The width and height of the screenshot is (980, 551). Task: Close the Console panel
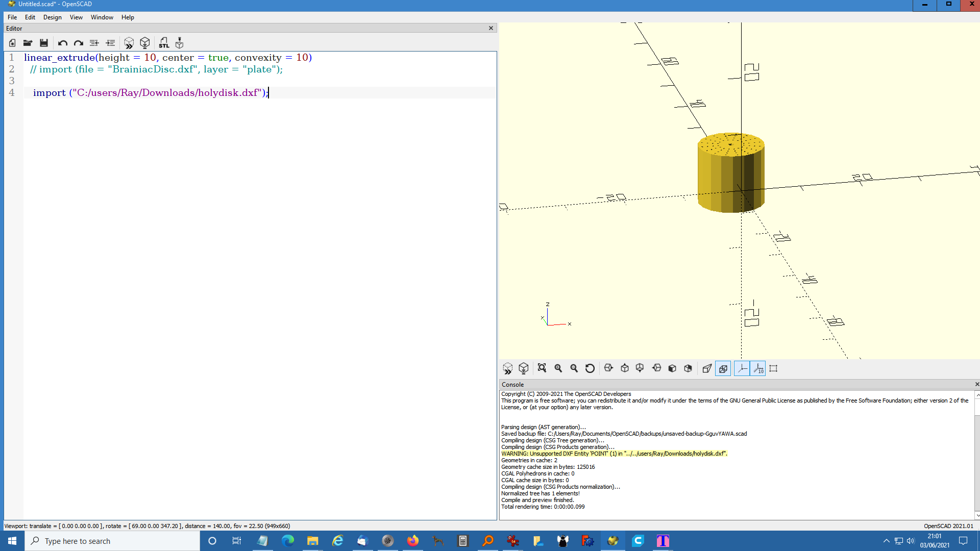coord(977,385)
